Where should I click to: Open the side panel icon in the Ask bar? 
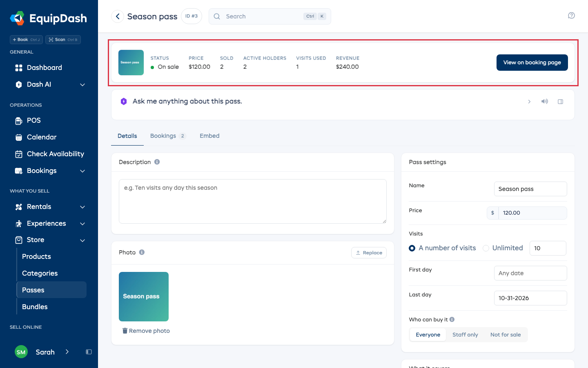(x=560, y=101)
